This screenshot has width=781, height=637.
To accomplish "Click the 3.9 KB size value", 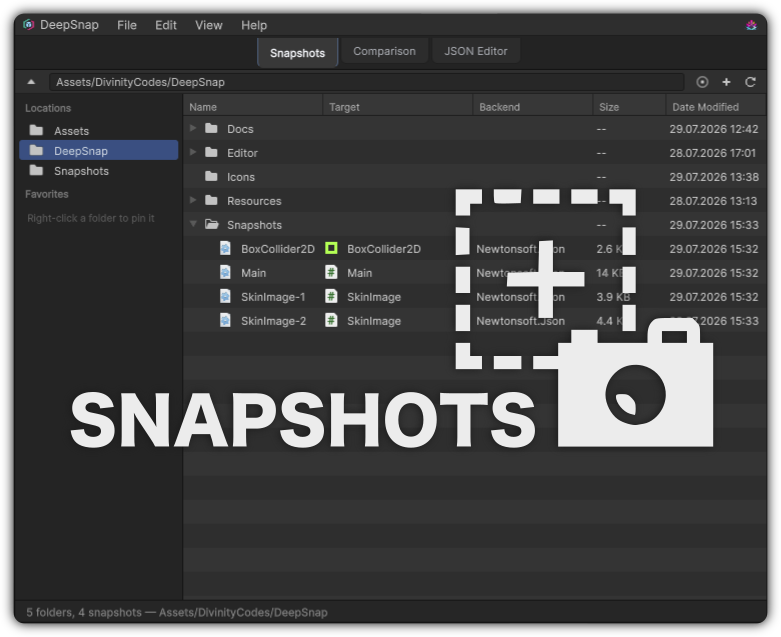I will [613, 296].
